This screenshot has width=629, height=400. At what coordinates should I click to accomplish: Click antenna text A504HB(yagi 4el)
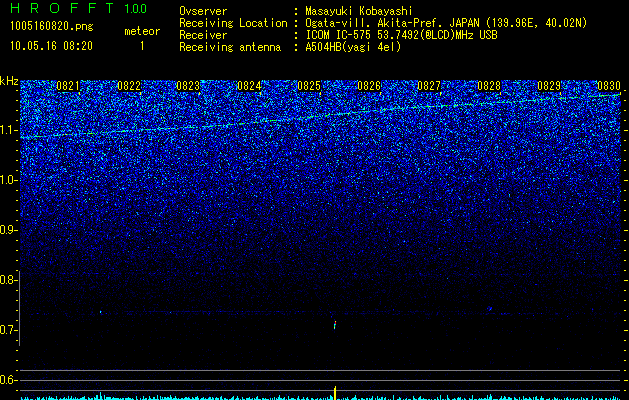click(353, 47)
